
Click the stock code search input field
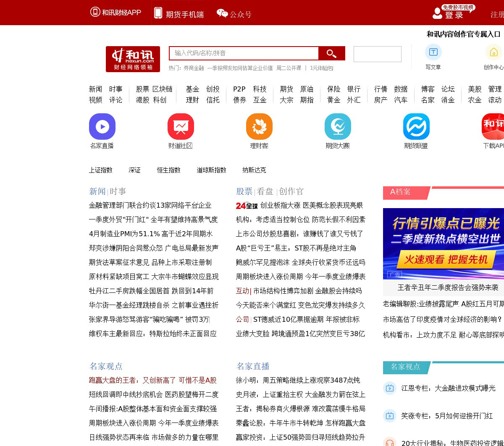pos(244,53)
